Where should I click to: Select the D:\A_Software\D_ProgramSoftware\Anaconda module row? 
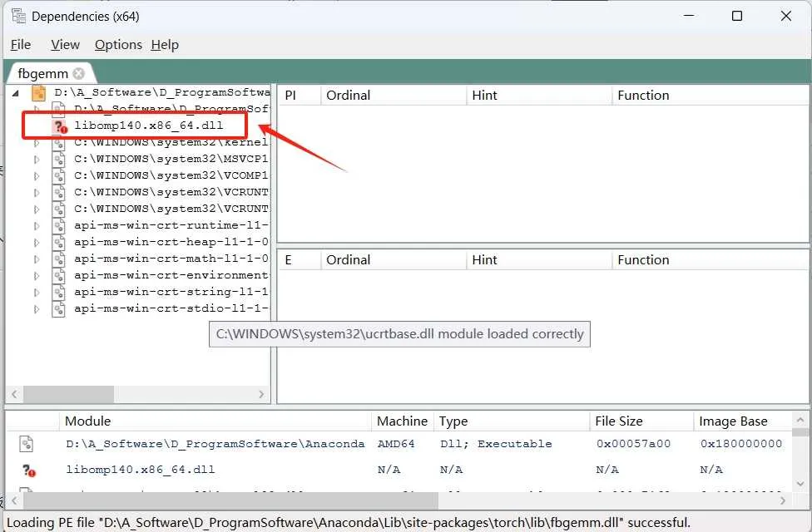pyautogui.click(x=399, y=444)
